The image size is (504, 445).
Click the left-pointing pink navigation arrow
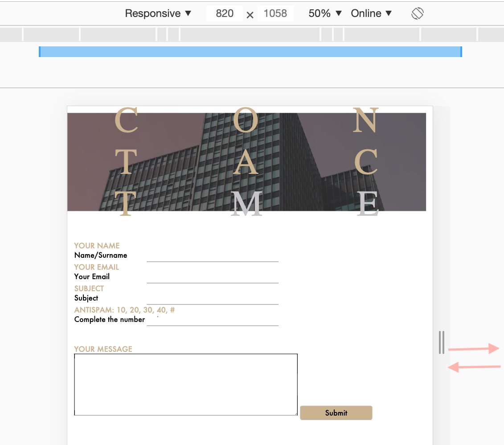475,367
